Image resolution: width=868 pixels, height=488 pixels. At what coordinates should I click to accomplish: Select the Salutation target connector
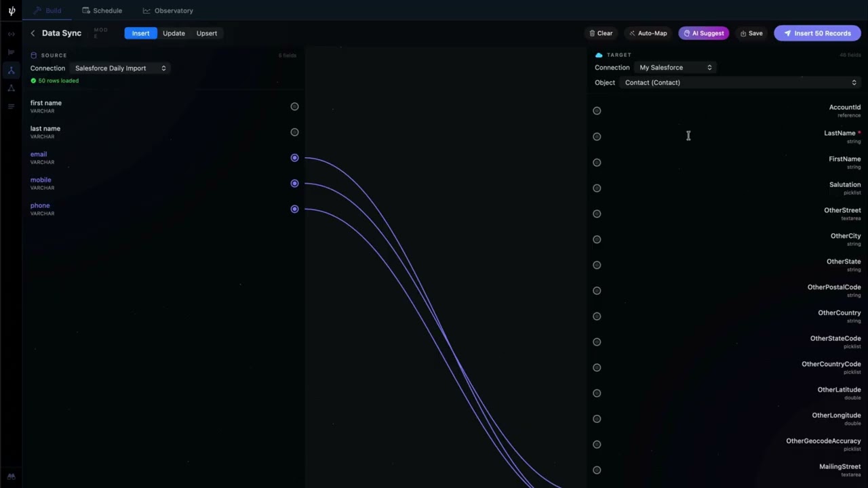click(597, 188)
